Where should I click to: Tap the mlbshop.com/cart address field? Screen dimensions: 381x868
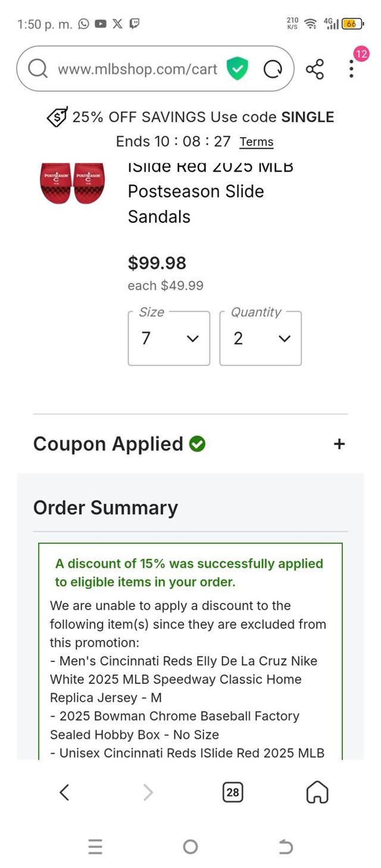click(x=138, y=69)
